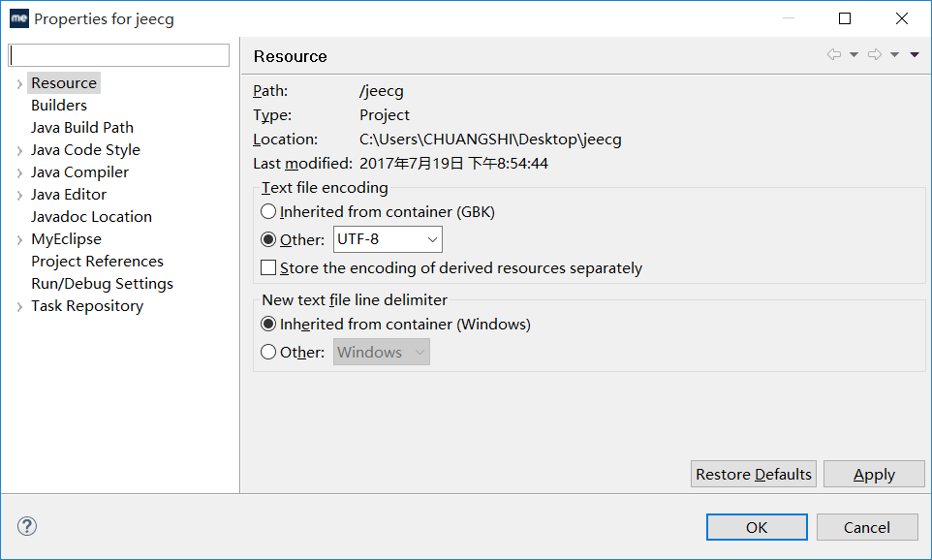932x560 pixels.
Task: Expand the Java Code Style node
Action: point(19,151)
